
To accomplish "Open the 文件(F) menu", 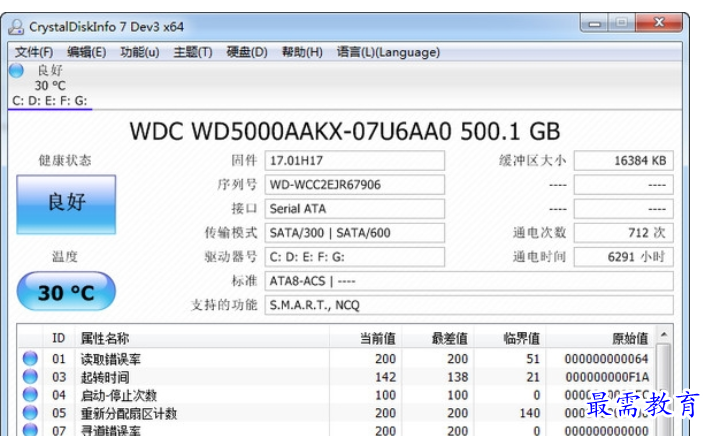I will 34,52.
